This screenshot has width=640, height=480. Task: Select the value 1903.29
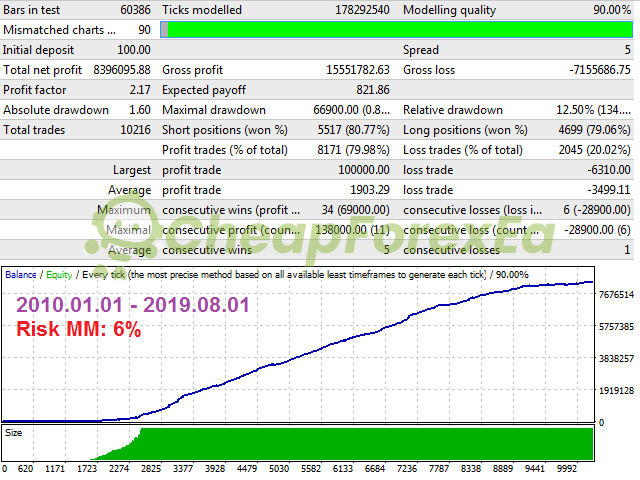tap(370, 190)
